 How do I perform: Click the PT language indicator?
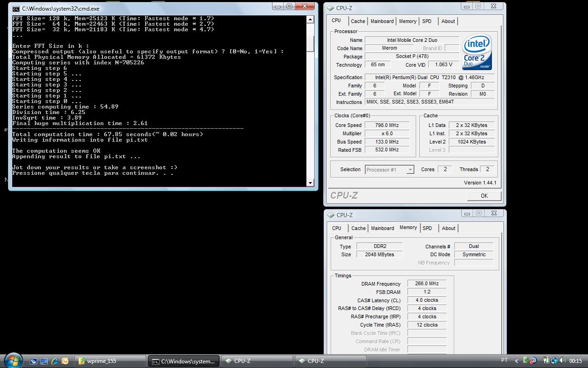click(504, 361)
